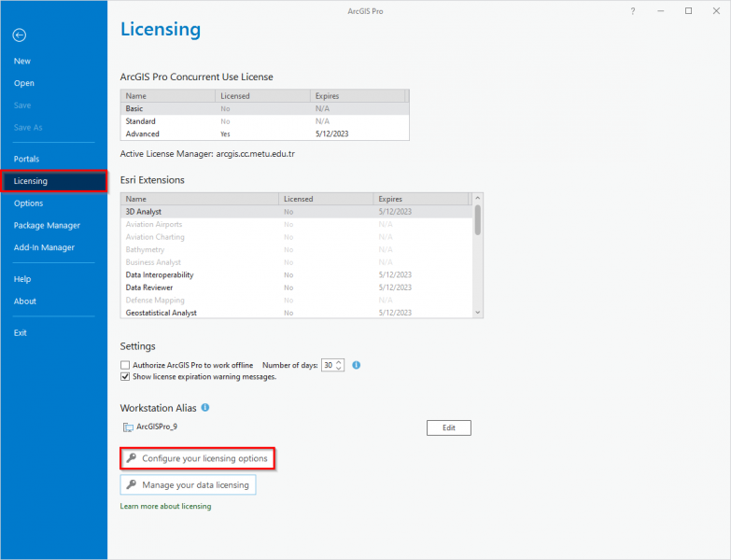The width and height of the screenshot is (731, 560).
Task: Minimize the ArcGIS Pro window
Action: click(x=661, y=10)
